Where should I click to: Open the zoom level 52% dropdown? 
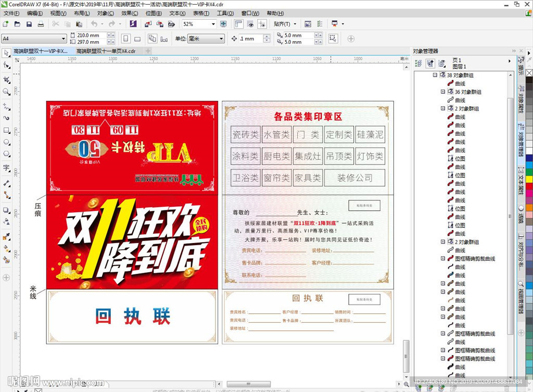tap(213, 24)
